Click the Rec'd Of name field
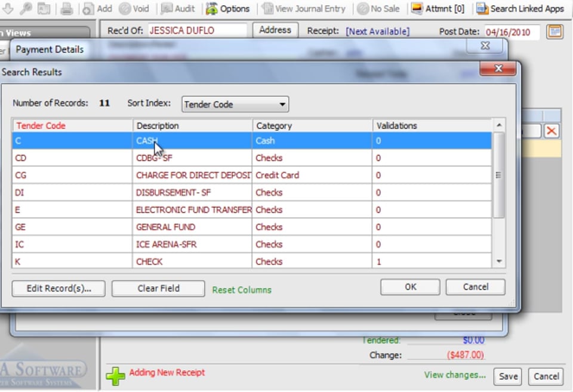The image size is (573, 392). click(197, 30)
